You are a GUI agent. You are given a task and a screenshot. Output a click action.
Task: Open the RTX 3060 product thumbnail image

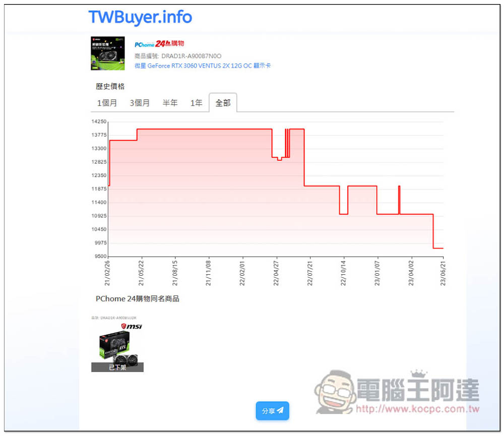[x=108, y=53]
